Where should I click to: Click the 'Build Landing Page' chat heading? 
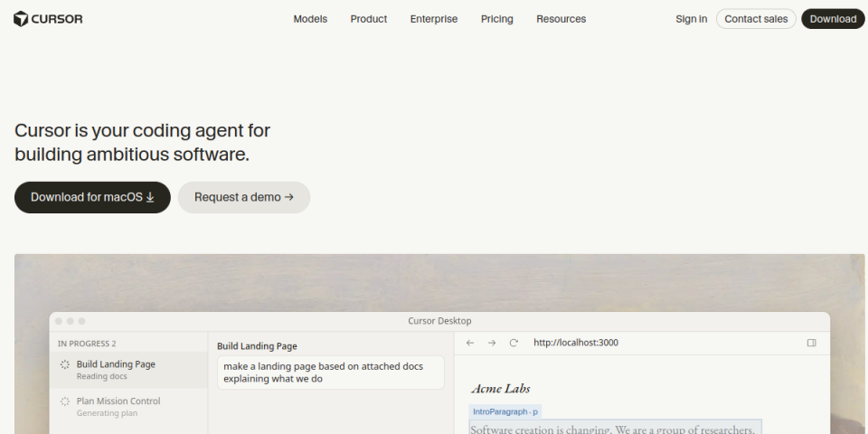[257, 346]
